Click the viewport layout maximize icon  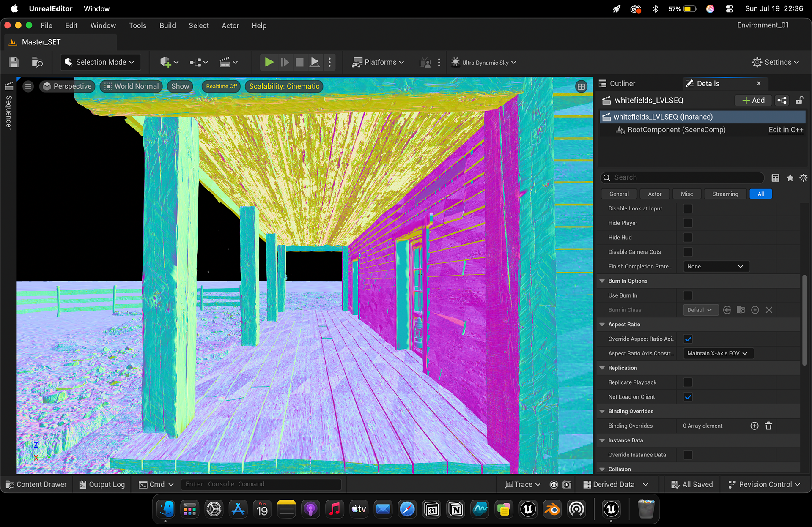click(x=582, y=87)
